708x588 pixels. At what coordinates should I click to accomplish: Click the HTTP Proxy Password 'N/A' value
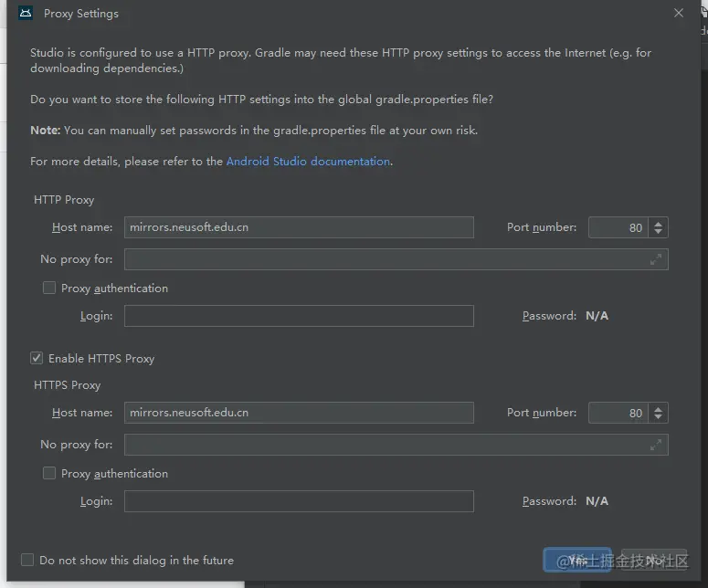pyautogui.click(x=597, y=316)
